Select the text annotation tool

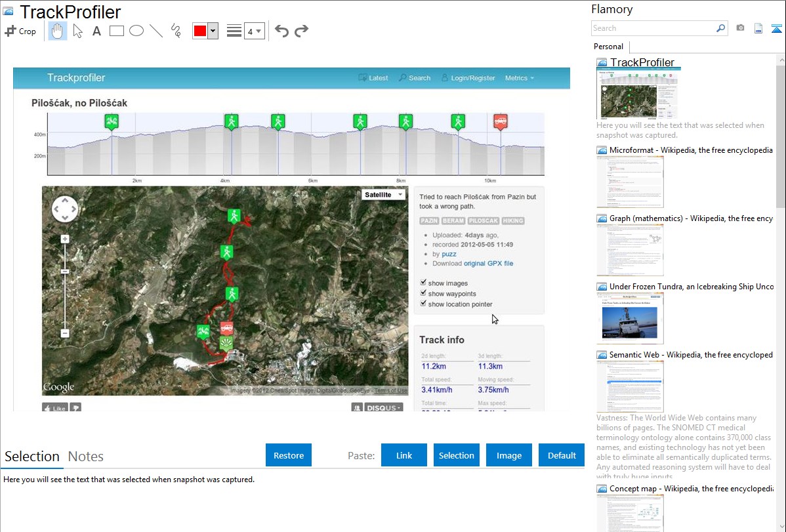[96, 31]
